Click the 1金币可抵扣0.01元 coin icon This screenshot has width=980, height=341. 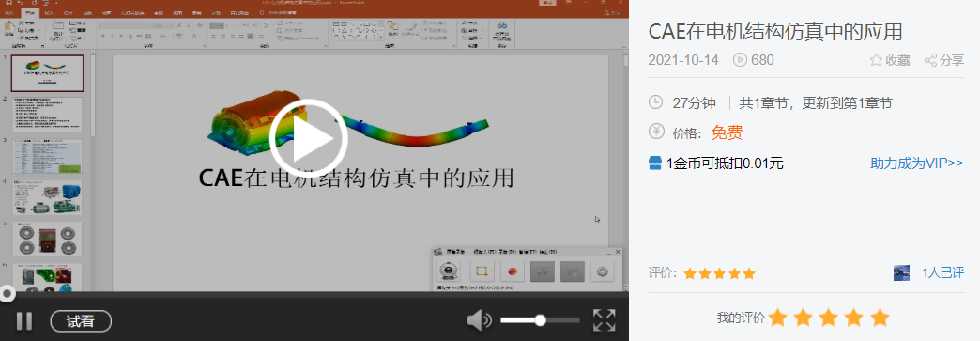[655, 163]
